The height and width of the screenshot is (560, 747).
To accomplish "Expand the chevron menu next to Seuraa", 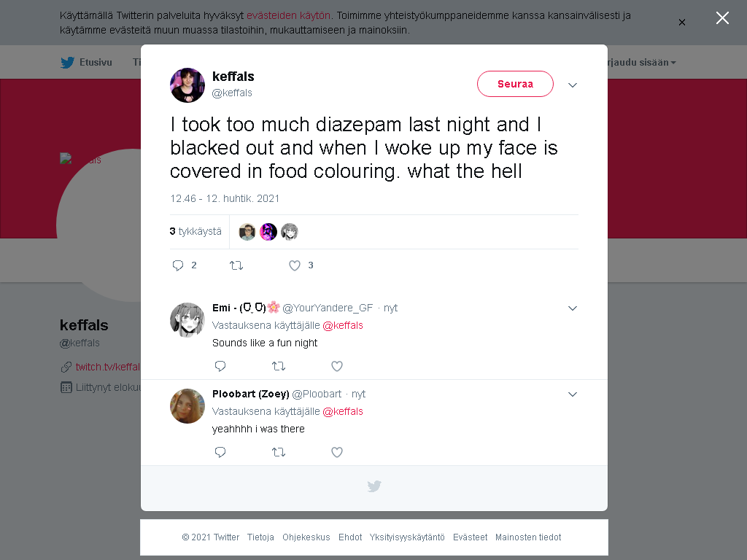I will 573,85.
